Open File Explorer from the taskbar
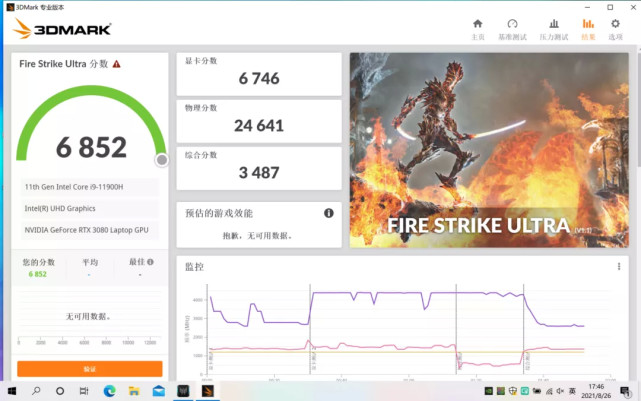 (134, 391)
